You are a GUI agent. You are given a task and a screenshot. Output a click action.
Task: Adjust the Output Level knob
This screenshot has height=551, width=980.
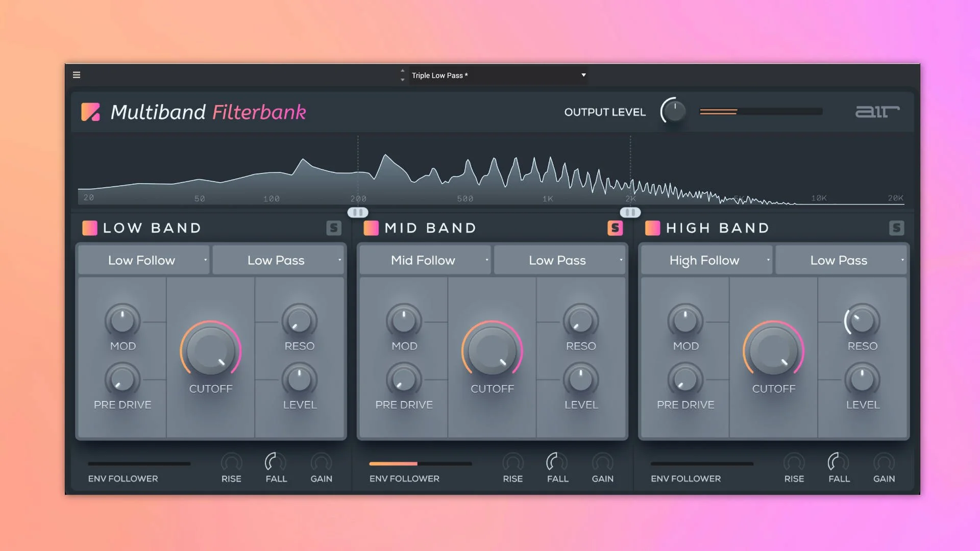[673, 111]
